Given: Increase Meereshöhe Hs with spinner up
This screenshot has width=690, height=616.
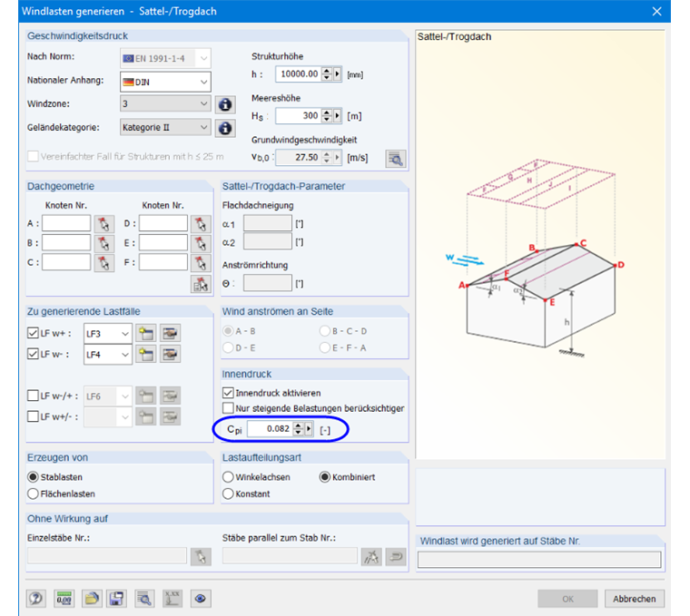Looking at the screenshot, I should point(327,112).
